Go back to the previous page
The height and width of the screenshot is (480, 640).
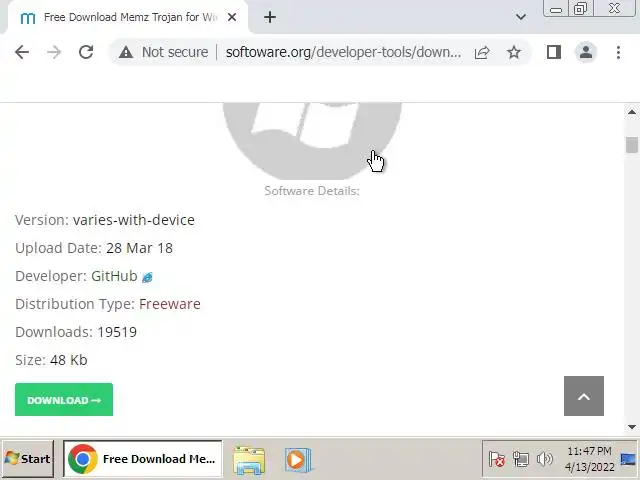click(x=22, y=52)
